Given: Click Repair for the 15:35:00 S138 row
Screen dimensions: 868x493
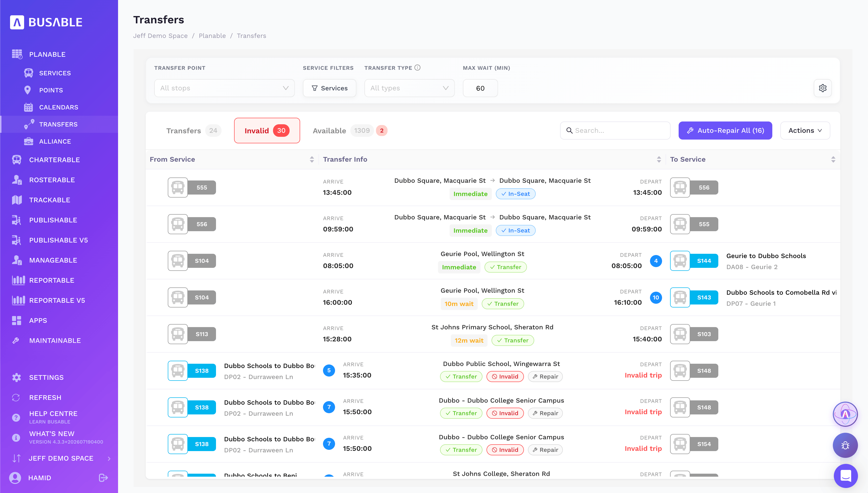Looking at the screenshot, I should click(x=545, y=377).
